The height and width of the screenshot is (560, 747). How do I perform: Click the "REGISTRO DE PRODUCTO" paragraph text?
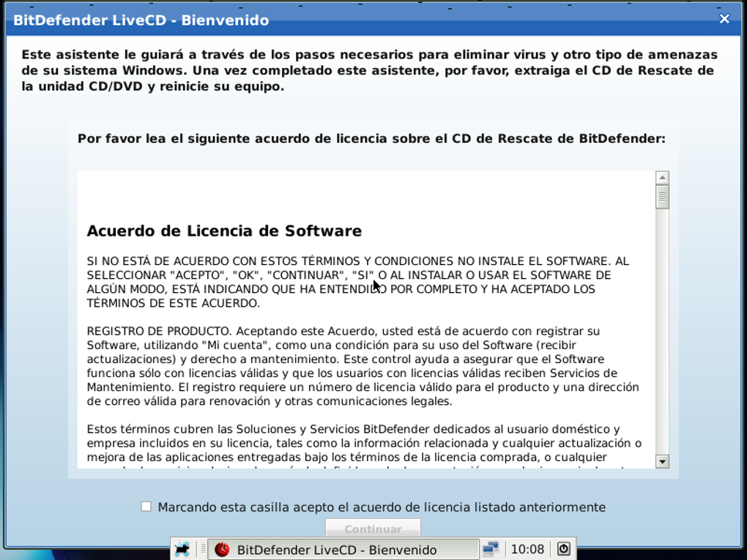(363, 366)
